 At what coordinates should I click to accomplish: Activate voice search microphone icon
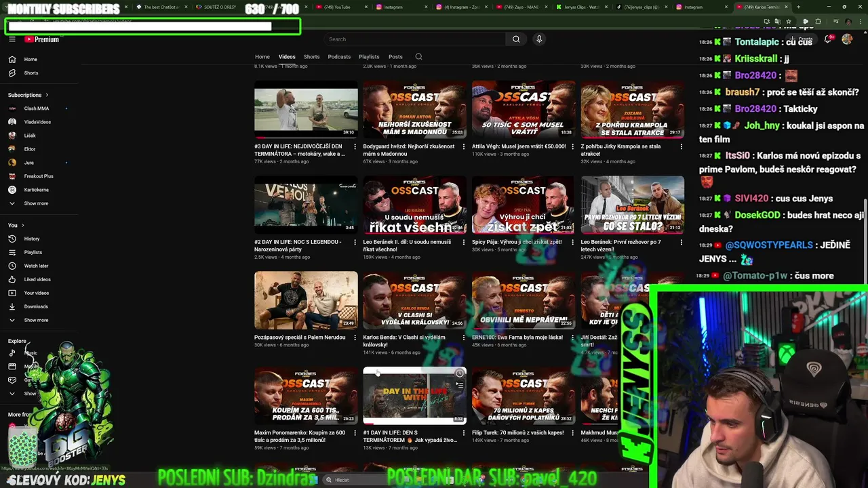pos(539,39)
